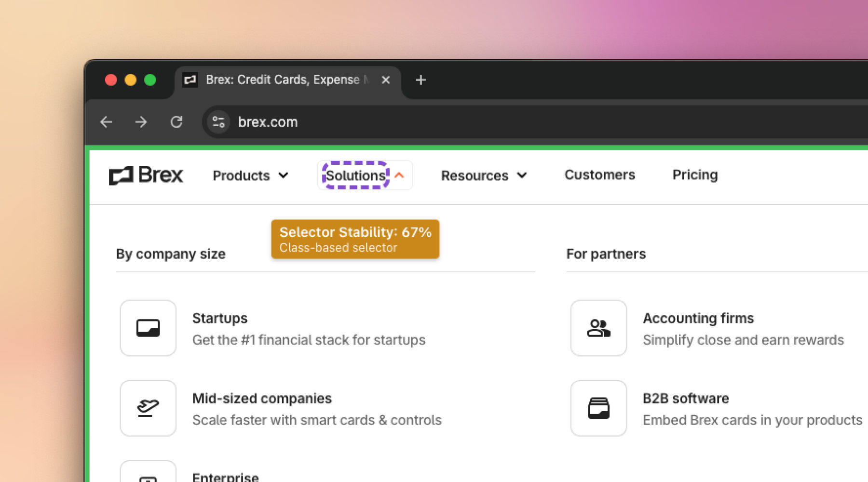
Task: Click the Enterprise card icon
Action: [x=148, y=471]
